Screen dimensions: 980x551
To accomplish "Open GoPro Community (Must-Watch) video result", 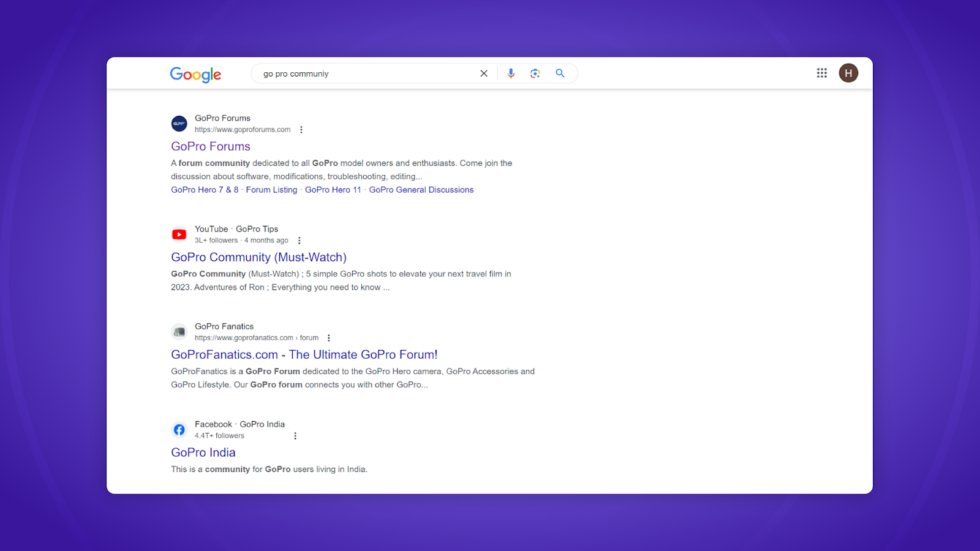I will tap(258, 257).
